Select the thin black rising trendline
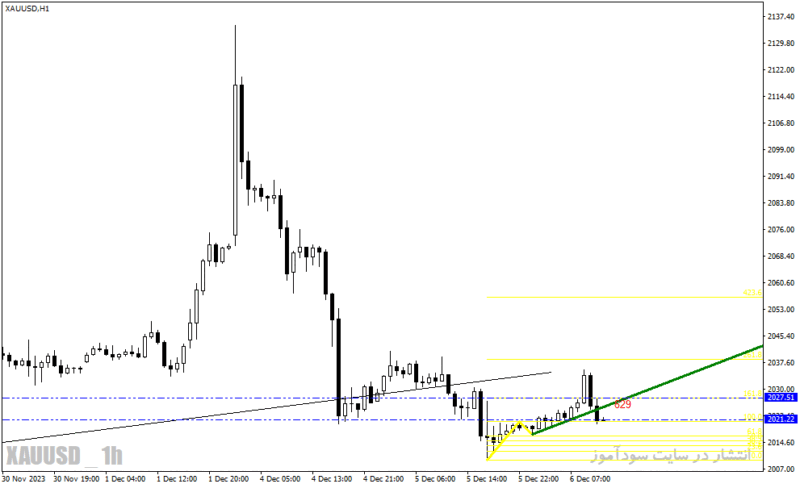 point(276,407)
